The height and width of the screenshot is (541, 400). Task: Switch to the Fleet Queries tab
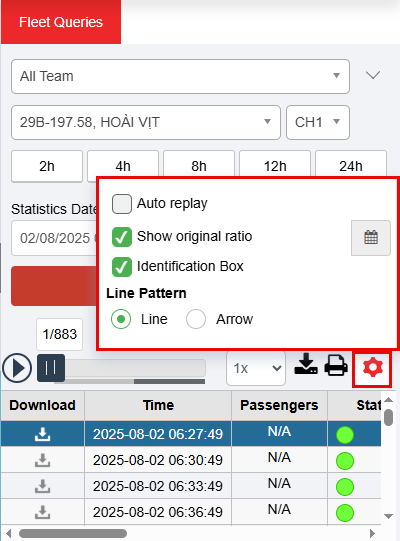click(61, 22)
